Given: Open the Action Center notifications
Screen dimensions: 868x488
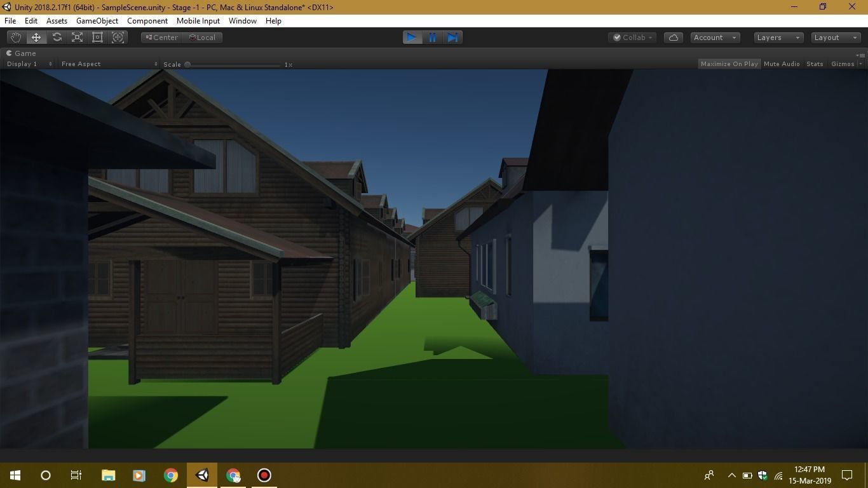Looking at the screenshot, I should point(847,475).
